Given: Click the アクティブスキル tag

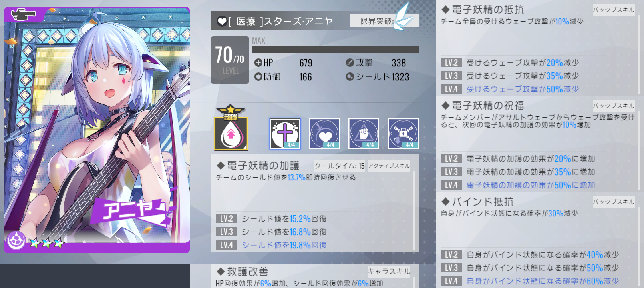Looking at the screenshot, I should 389,166.
